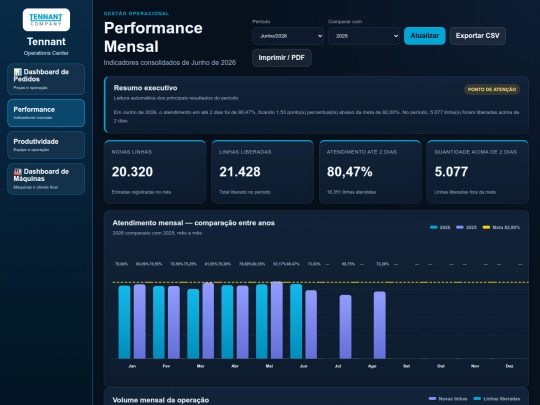Click the Jan 2025 purple bar
This screenshot has width=540, height=405.
(x=139, y=321)
